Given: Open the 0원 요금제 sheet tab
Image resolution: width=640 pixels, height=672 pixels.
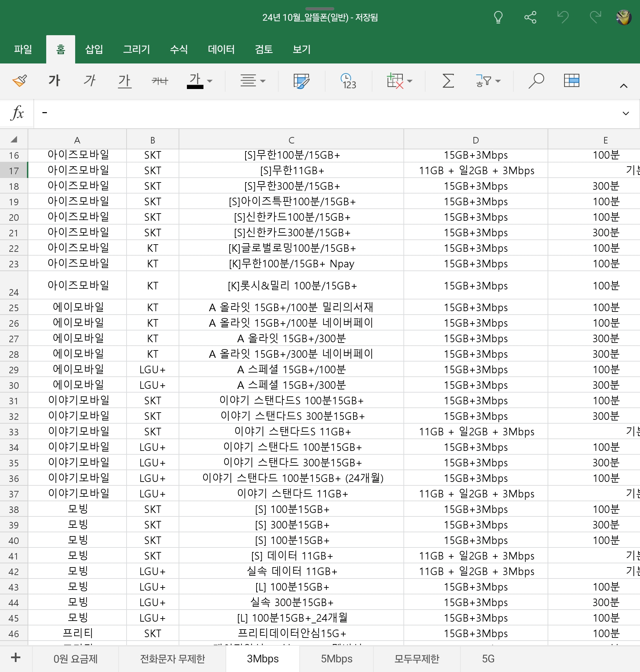Looking at the screenshot, I should pos(76,659).
